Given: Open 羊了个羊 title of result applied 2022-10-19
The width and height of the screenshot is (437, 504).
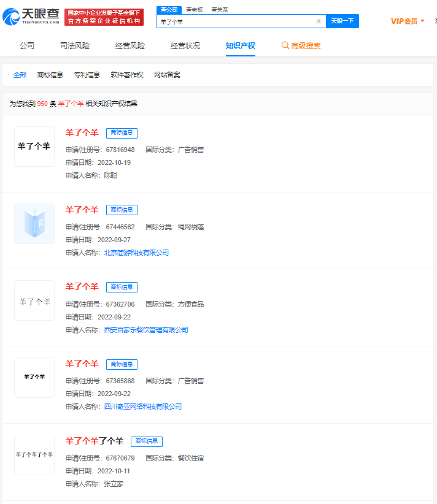Looking at the screenshot, I should coord(82,133).
